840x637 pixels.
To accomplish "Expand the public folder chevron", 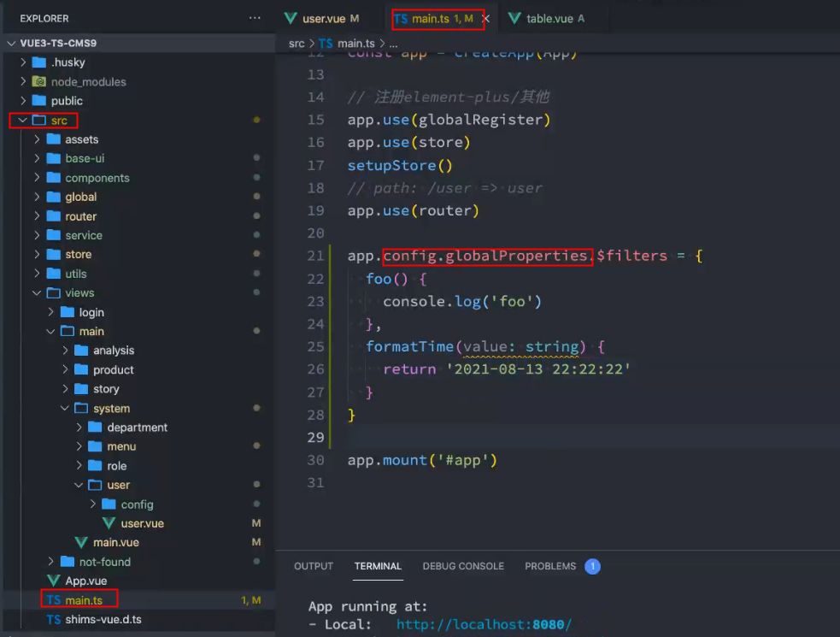I will pyautogui.click(x=23, y=100).
